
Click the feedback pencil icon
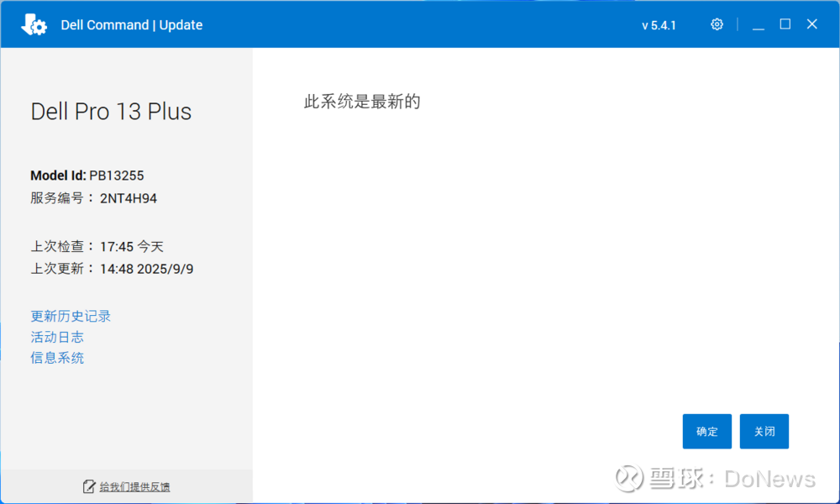click(89, 486)
